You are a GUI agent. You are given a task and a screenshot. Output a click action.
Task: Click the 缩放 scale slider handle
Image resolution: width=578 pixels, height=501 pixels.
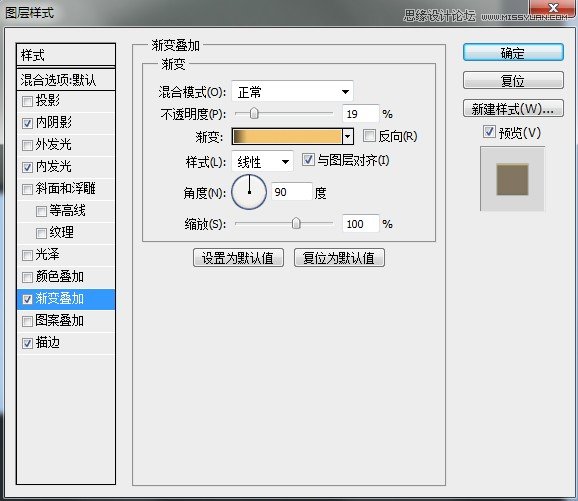click(x=296, y=223)
